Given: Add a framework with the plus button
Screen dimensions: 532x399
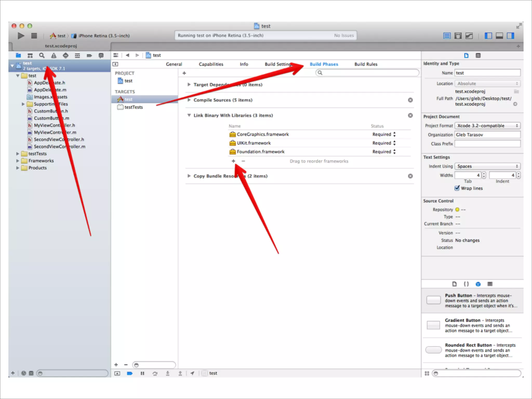Looking at the screenshot, I should tap(233, 161).
